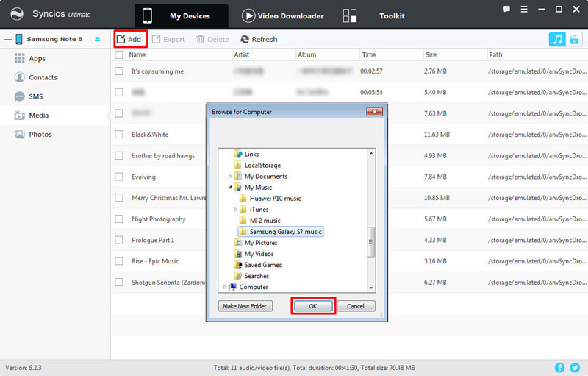The image size is (588, 376).
Task: Expand My Documents folder in dialog
Action: 230,176
